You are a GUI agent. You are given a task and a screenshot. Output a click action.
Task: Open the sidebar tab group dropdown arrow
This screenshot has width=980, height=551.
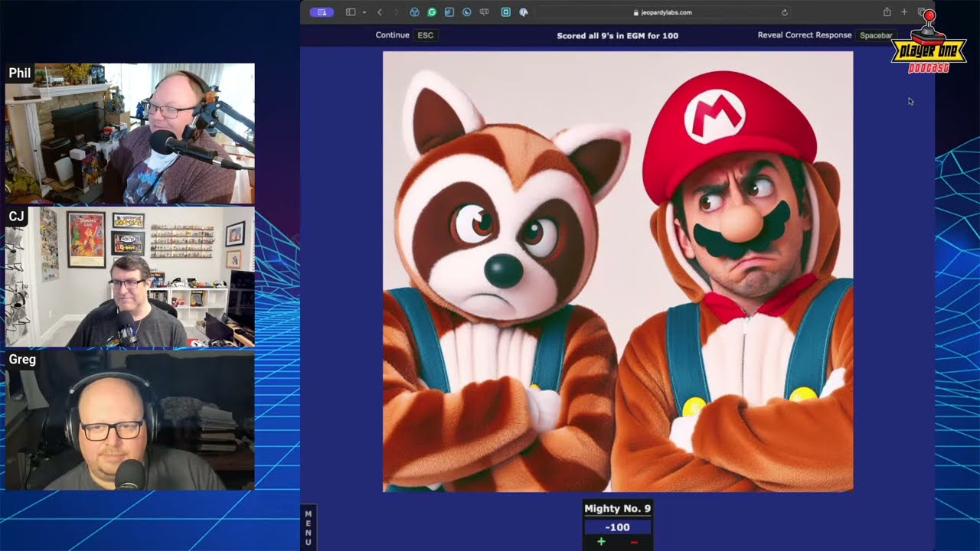click(x=364, y=12)
